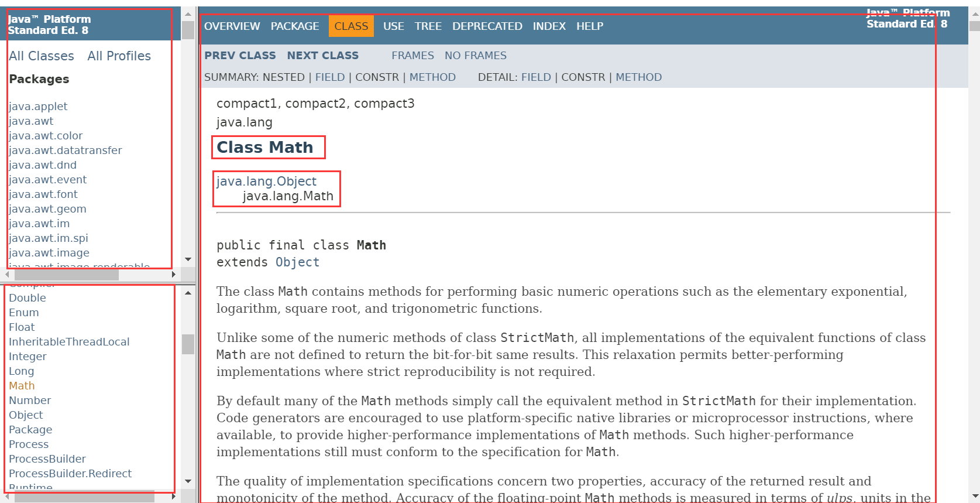This screenshot has width=980, height=503.
Task: Open java.applet package
Action: pyautogui.click(x=38, y=107)
